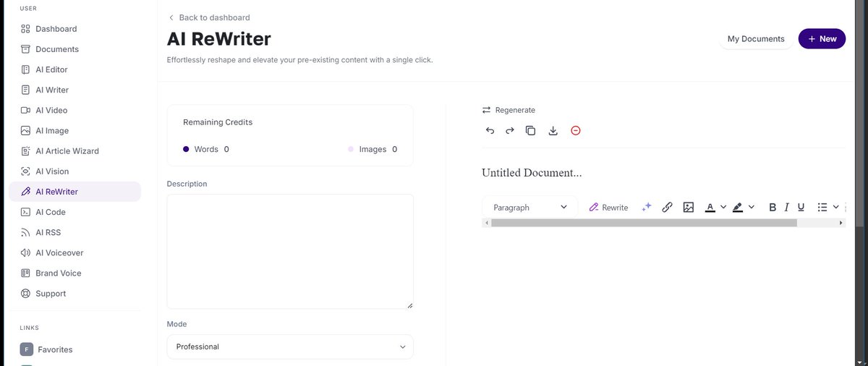Viewport: 868px width, 366px height.
Task: Click scrollbar right arrow under toolbar
Action: 841,223
